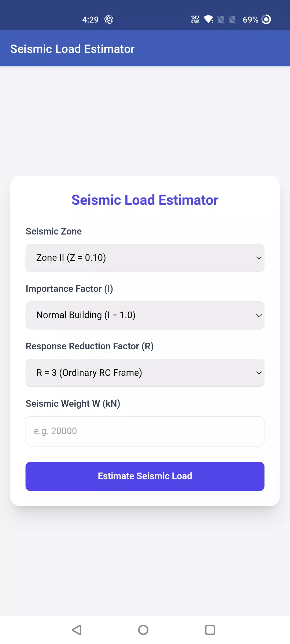Click the Seismic Weight W input field
Viewport: 290px width, 644px height.
click(x=145, y=431)
